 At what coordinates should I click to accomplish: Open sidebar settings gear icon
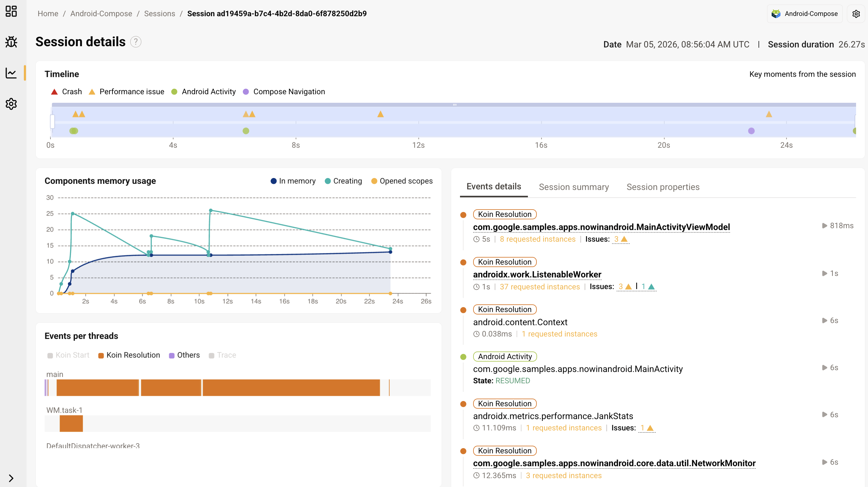tap(11, 104)
